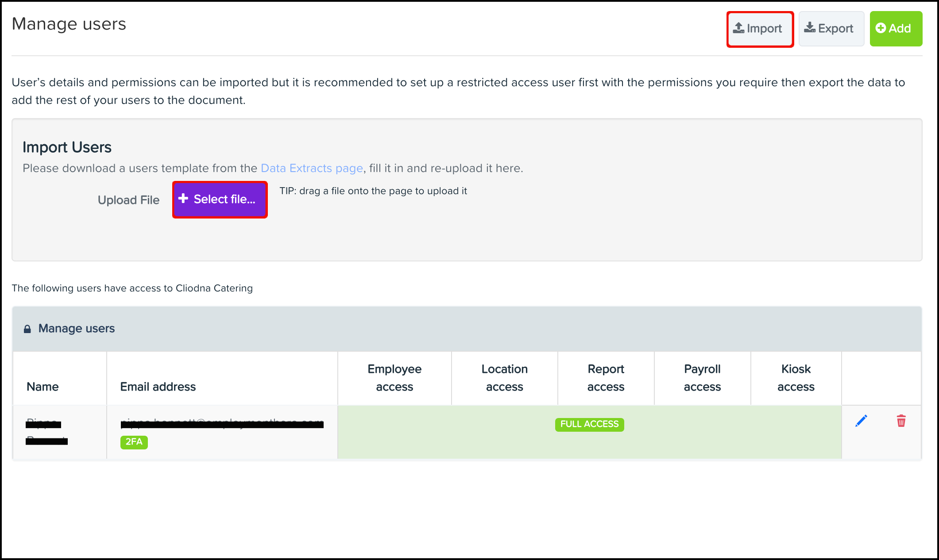Click the Location access column header
Image resolution: width=939 pixels, height=560 pixels.
(x=504, y=378)
